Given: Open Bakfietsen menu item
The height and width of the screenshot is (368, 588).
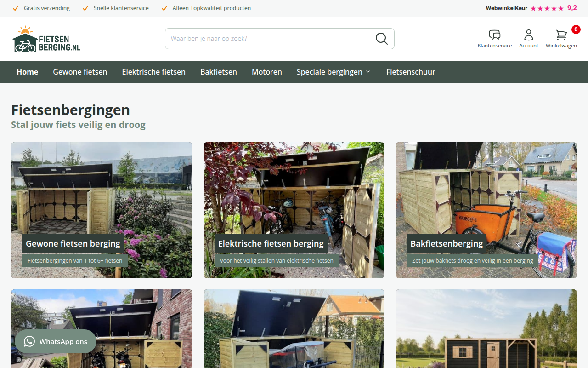Looking at the screenshot, I should (219, 72).
